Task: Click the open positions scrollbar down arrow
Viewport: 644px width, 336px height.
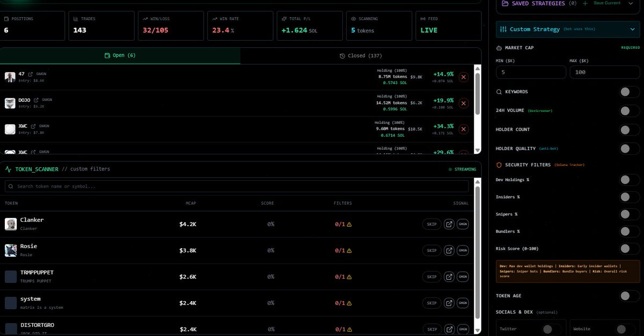Action: [x=478, y=151]
